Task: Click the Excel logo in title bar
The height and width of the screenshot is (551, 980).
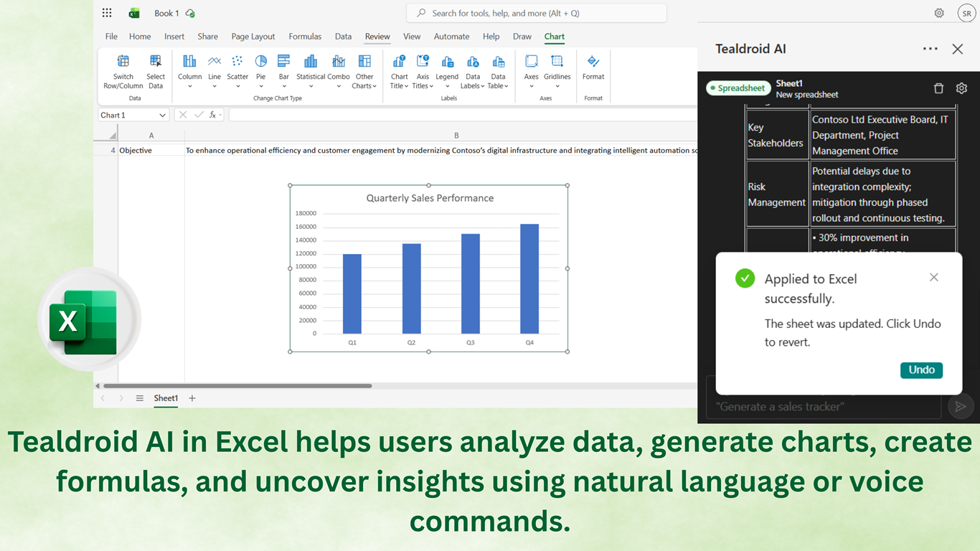Action: click(134, 13)
